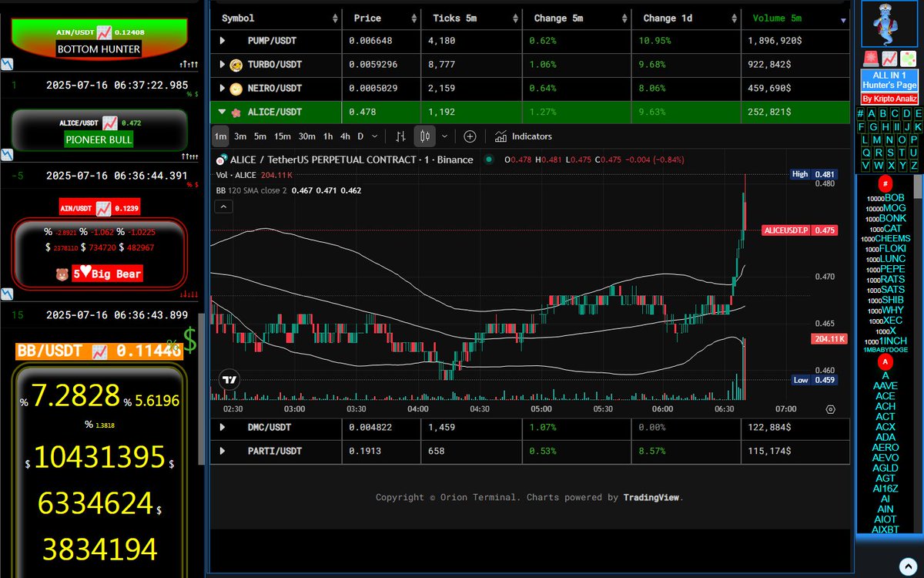Open the chart style dropdown arrow

pos(444,136)
